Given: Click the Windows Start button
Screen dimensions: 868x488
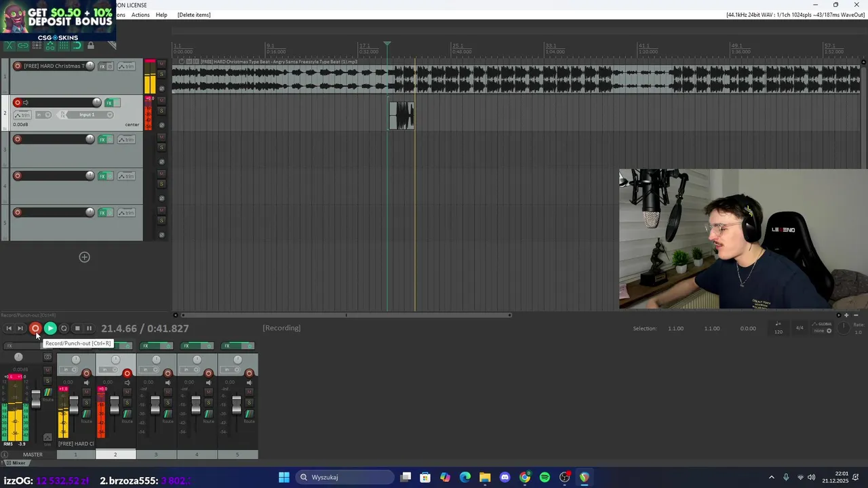Looking at the screenshot, I should (x=284, y=477).
